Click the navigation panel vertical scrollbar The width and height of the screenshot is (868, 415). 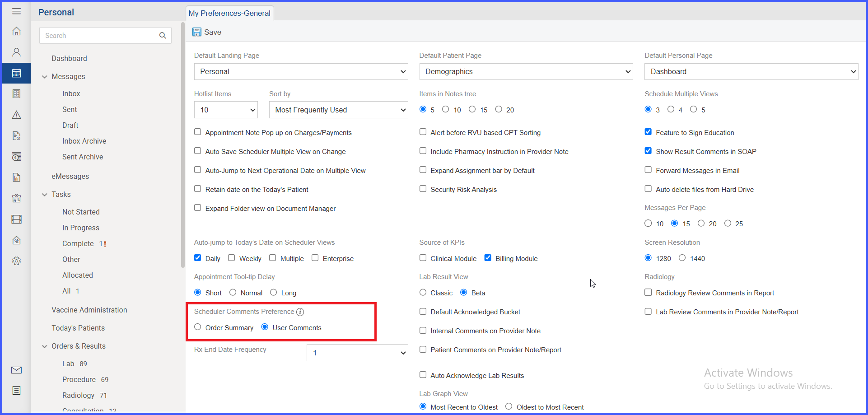click(182, 145)
